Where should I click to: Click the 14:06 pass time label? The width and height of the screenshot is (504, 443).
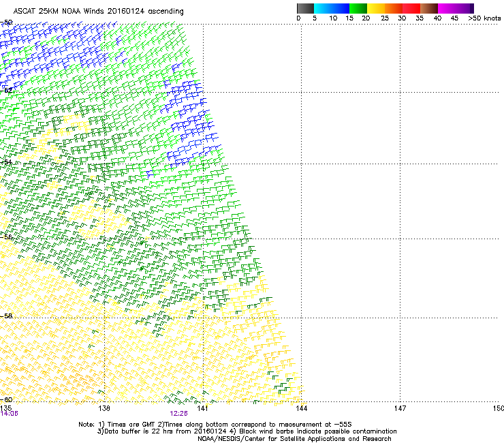(10, 414)
